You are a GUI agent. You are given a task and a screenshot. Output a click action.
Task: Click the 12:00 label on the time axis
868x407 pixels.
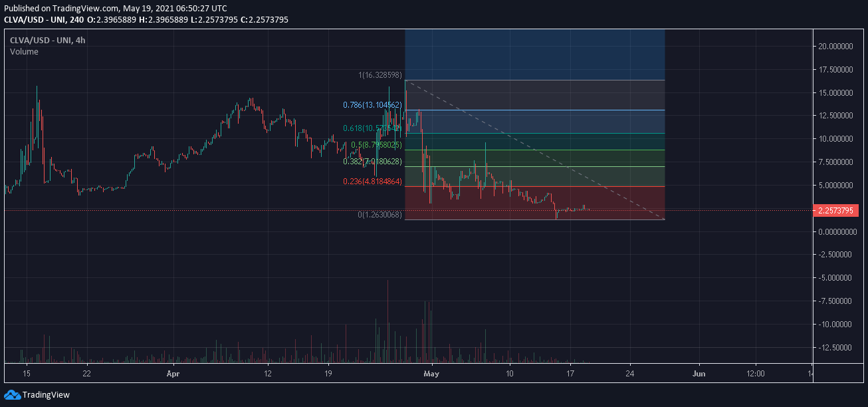coord(756,374)
